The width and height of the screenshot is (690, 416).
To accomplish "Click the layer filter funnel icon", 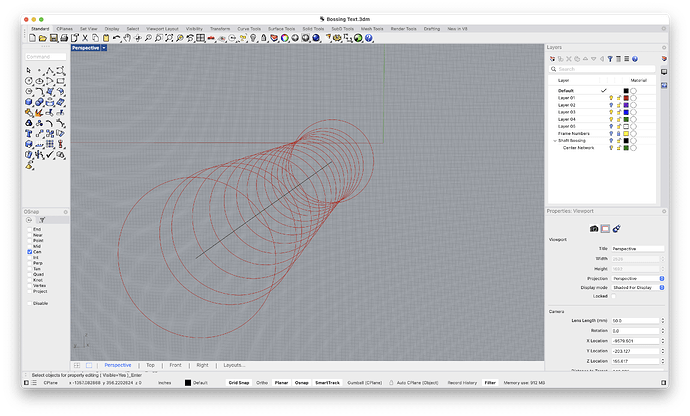I will (x=610, y=59).
